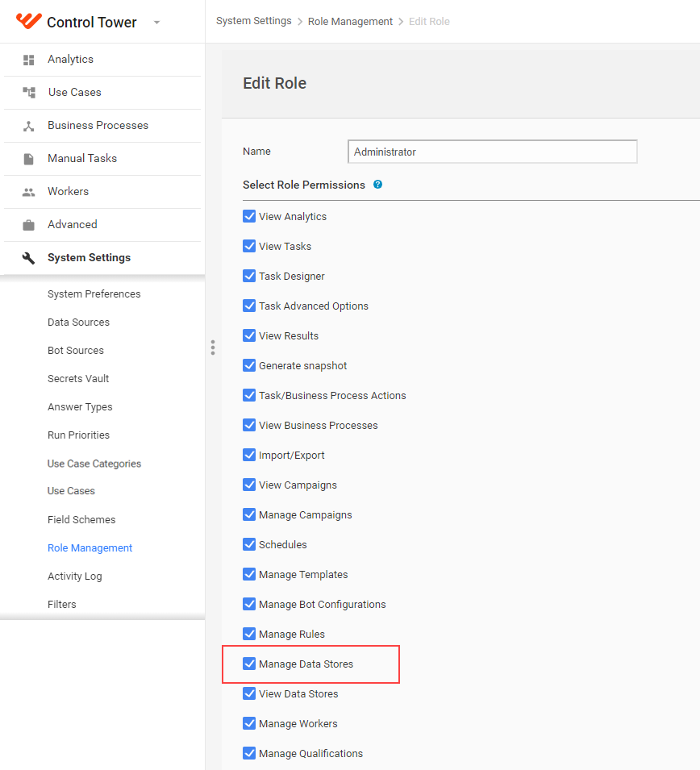Click the vertical dots panel splitter handle
Image resolution: width=700 pixels, height=770 pixels.
(x=213, y=348)
